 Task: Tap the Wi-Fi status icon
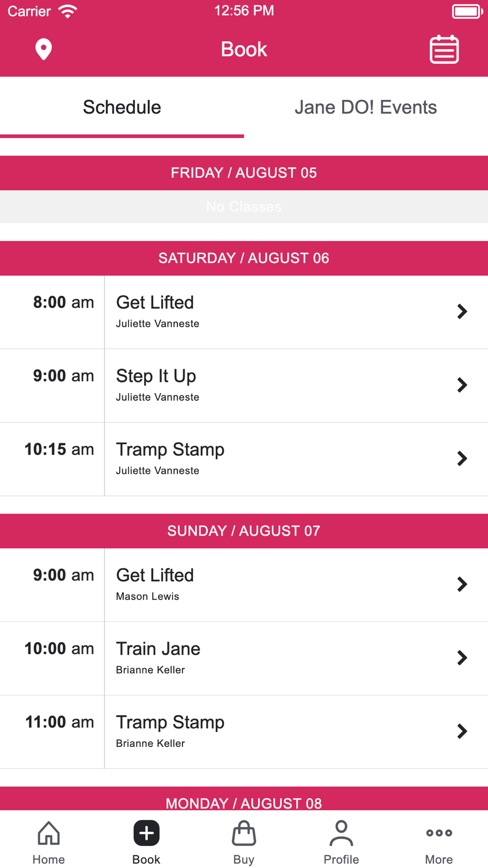pos(67,11)
